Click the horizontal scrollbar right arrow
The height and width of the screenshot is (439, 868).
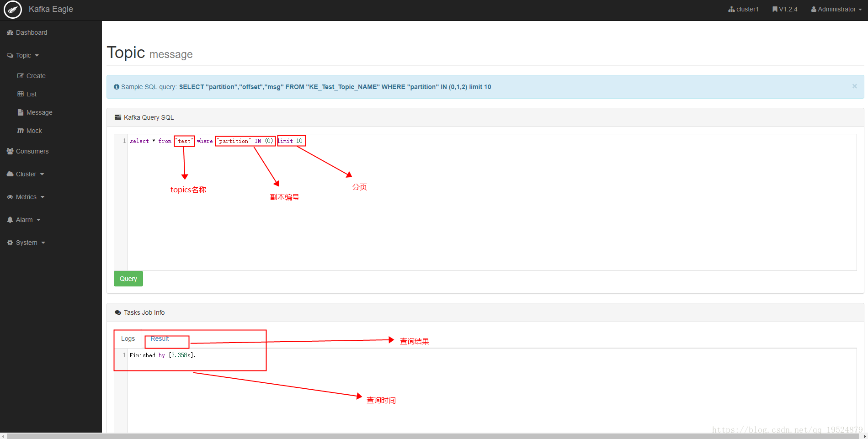[x=865, y=436]
